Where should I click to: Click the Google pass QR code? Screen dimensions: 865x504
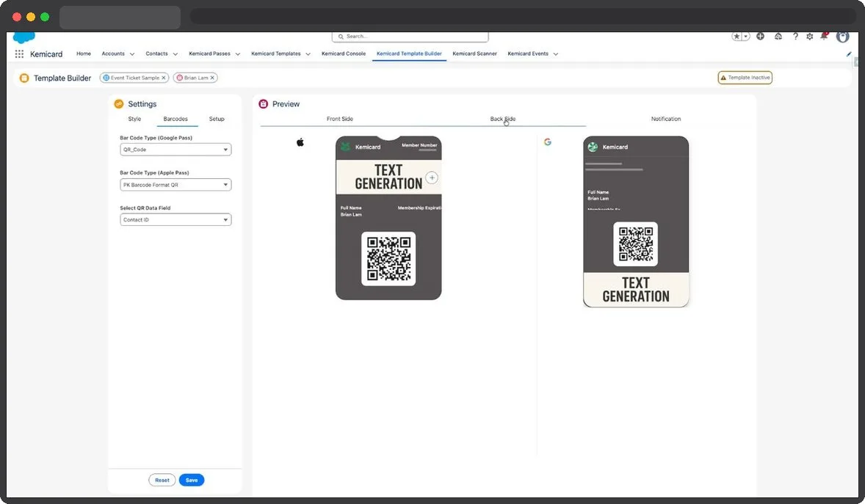(x=635, y=244)
